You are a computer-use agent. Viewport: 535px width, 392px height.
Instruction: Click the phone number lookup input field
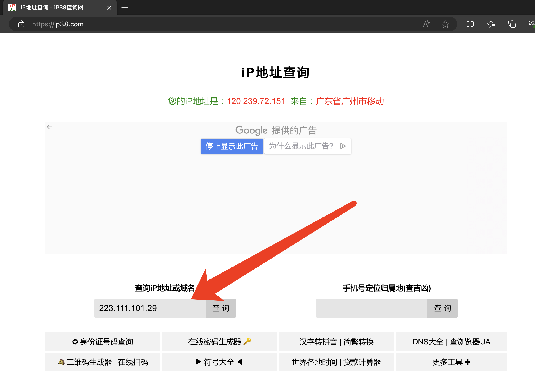click(x=371, y=308)
